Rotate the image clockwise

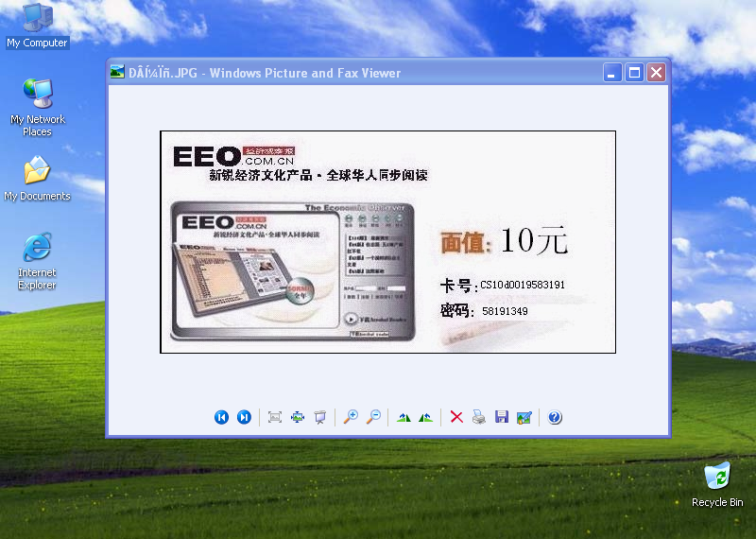click(404, 417)
